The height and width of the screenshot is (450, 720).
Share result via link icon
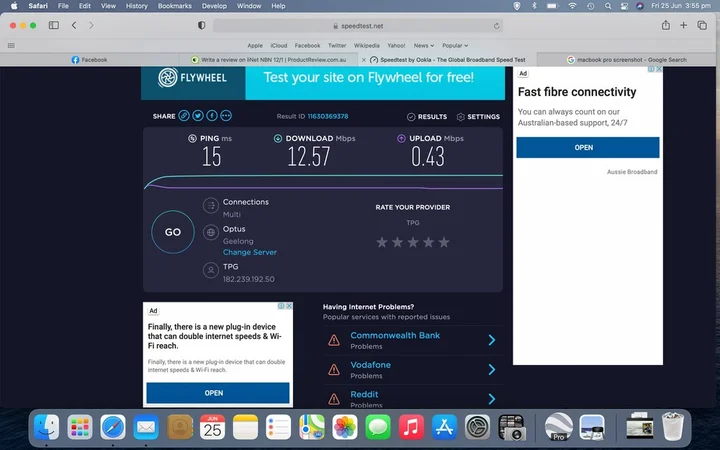pos(184,116)
